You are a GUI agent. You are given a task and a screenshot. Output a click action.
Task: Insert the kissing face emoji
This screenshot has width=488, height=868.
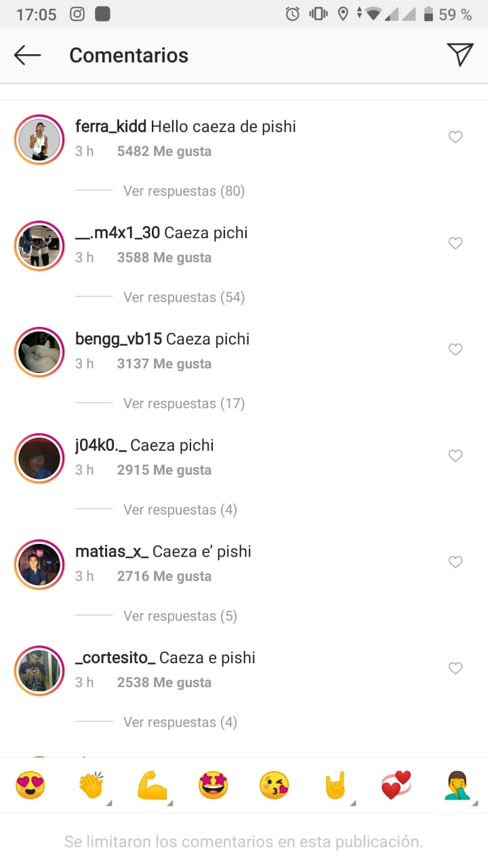coord(274,785)
